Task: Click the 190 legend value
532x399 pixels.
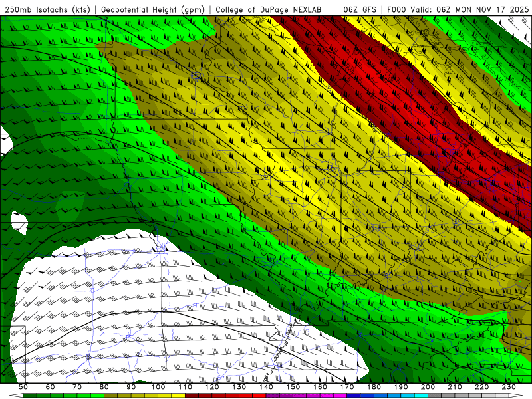Action: [401, 387]
